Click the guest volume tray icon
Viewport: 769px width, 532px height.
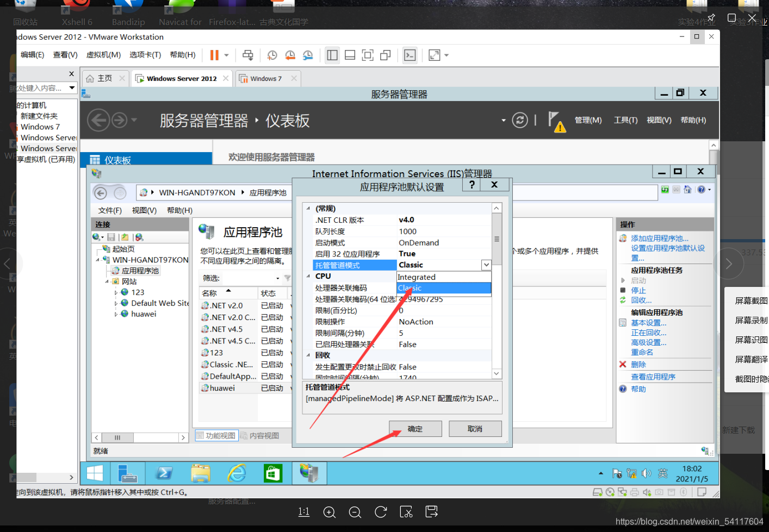click(x=646, y=473)
